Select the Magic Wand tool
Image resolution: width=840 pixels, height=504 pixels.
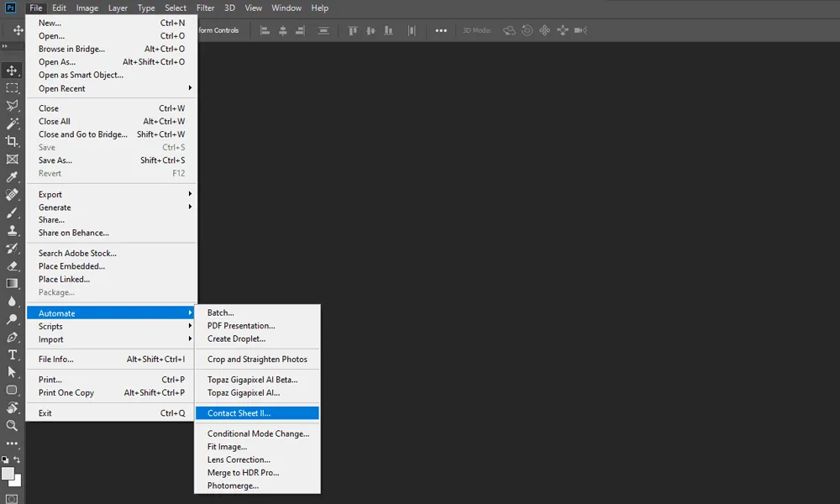point(12,123)
